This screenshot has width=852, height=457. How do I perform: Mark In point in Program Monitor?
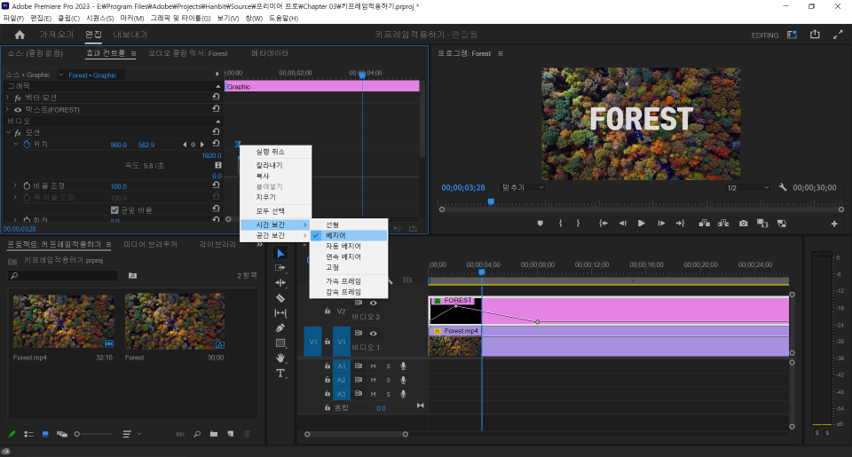pyautogui.click(x=560, y=223)
